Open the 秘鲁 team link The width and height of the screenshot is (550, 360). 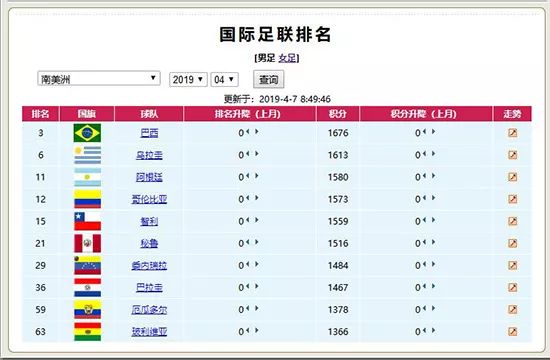pyautogui.click(x=149, y=244)
